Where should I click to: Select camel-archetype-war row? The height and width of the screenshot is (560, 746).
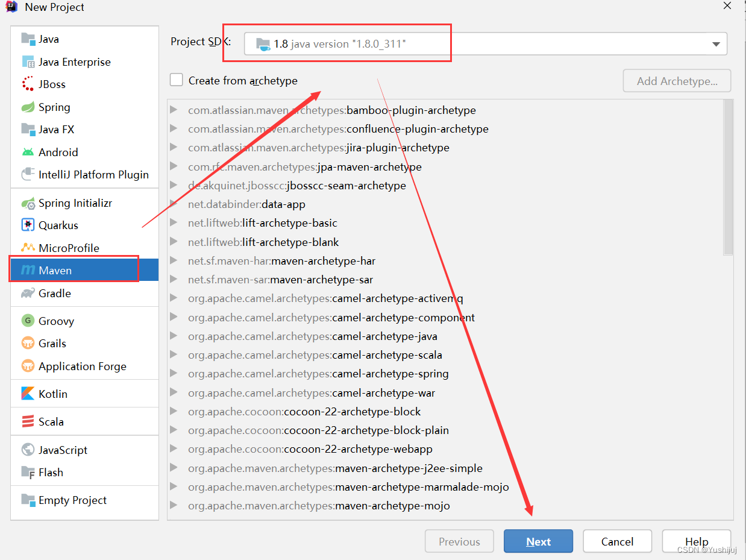(445, 392)
